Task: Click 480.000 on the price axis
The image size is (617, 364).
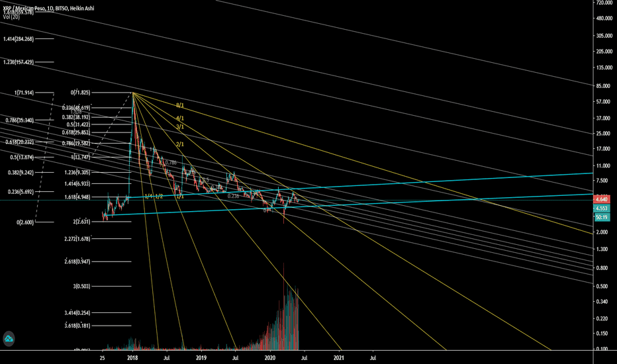Action: pyautogui.click(x=604, y=19)
